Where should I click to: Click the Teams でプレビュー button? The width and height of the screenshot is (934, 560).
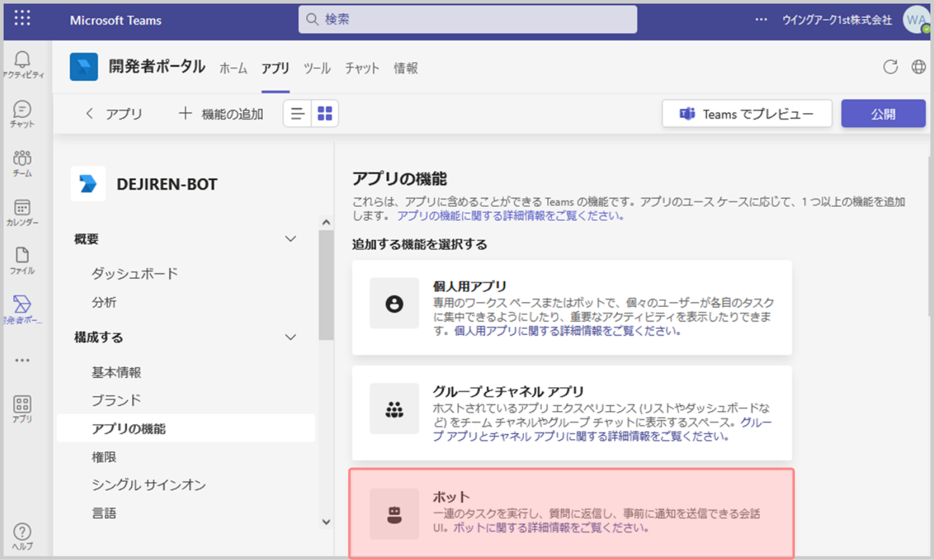747,114
